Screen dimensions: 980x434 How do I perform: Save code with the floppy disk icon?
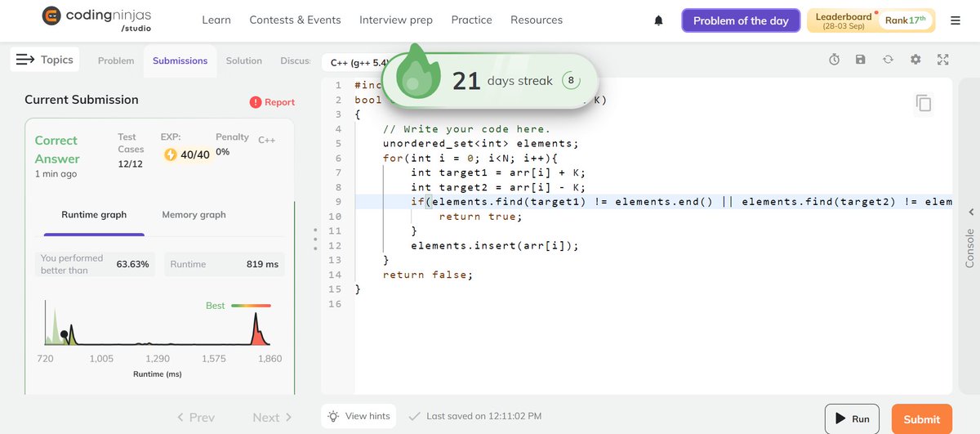tap(861, 60)
